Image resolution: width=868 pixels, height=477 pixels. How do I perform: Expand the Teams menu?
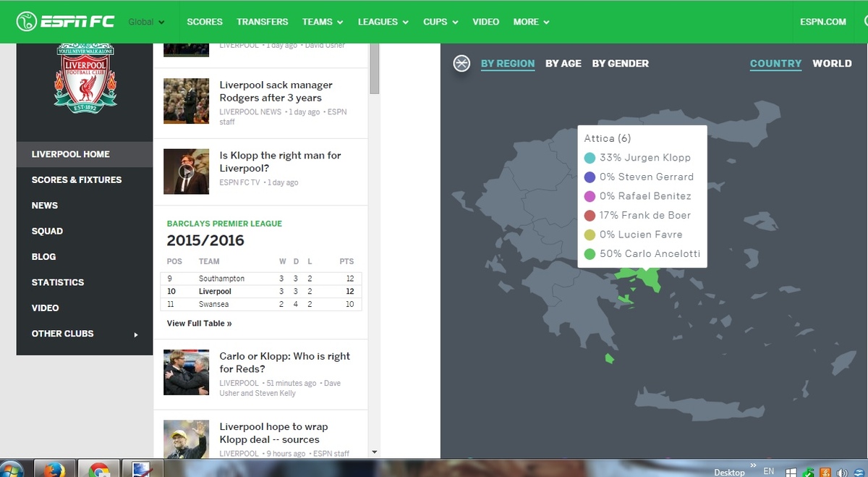coord(323,22)
